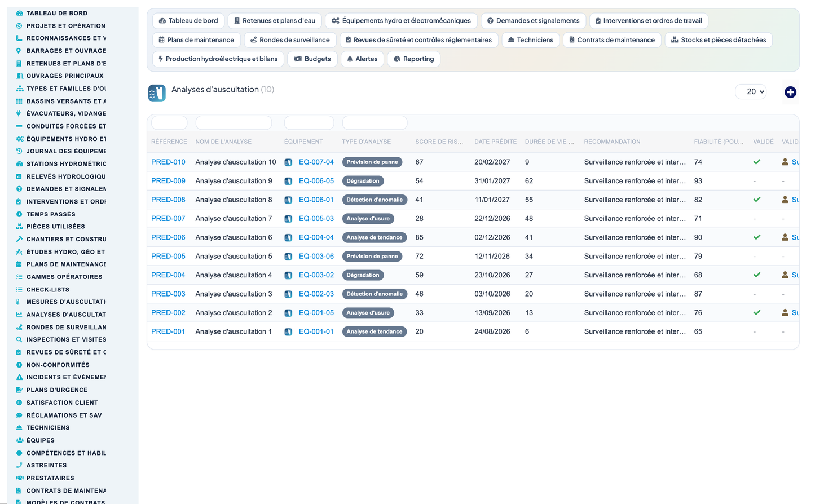Open Stations hydrométriques sidebar icon
The width and height of the screenshot is (815, 504).
19,163
